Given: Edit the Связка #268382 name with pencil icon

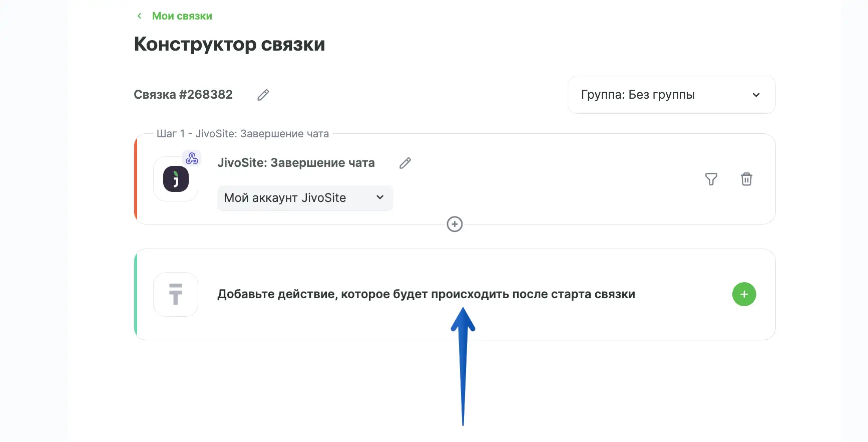Looking at the screenshot, I should pyautogui.click(x=263, y=95).
